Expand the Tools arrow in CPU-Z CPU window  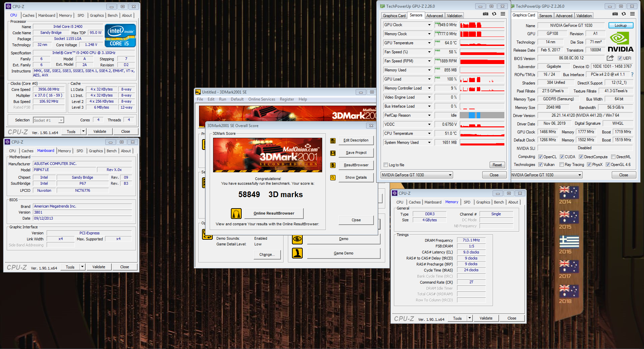click(x=83, y=131)
